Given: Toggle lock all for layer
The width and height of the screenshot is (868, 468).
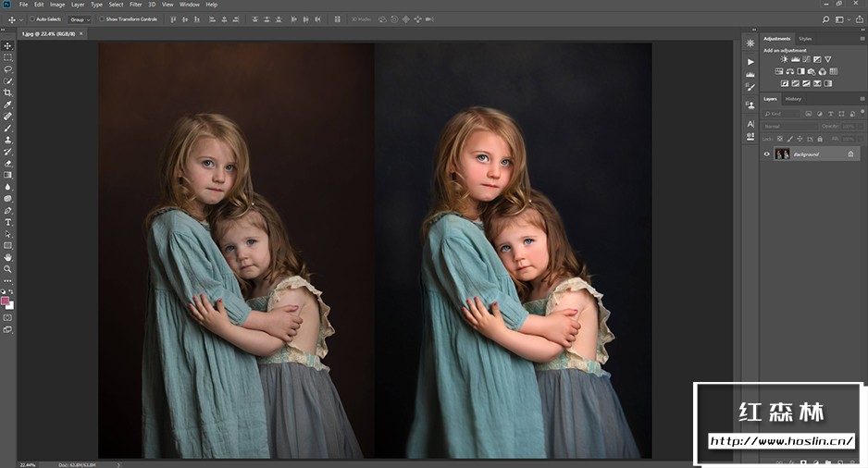Looking at the screenshot, I should 820,139.
